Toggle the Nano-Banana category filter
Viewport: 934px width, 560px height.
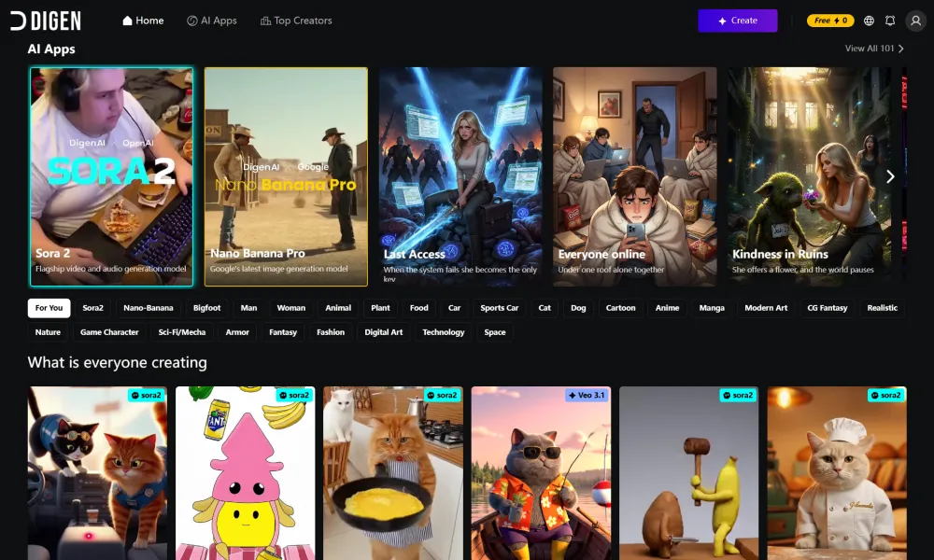[x=148, y=308]
